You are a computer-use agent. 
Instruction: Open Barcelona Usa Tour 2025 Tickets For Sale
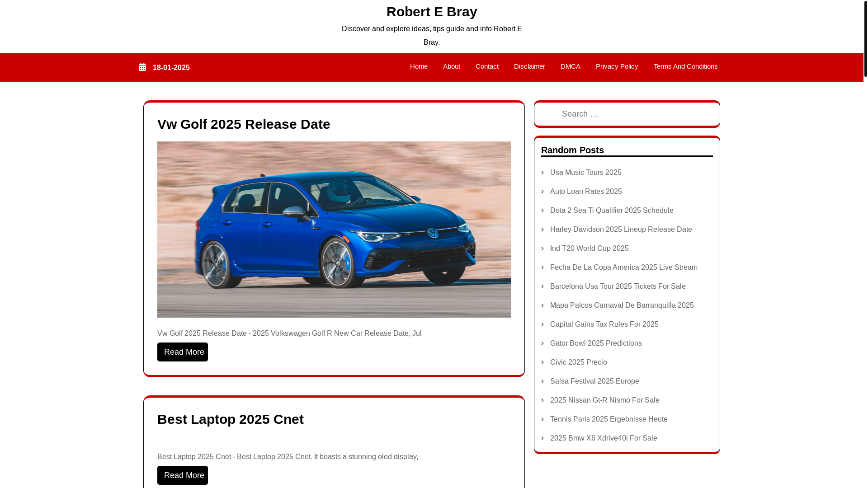pos(618,286)
